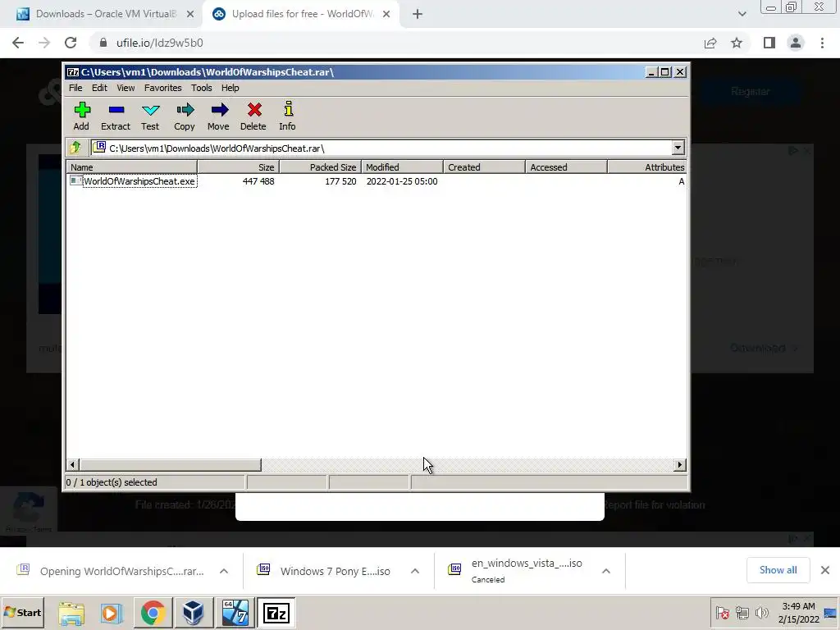Sort by Accessed column header
The width and height of the screenshot is (840, 630).
point(566,167)
